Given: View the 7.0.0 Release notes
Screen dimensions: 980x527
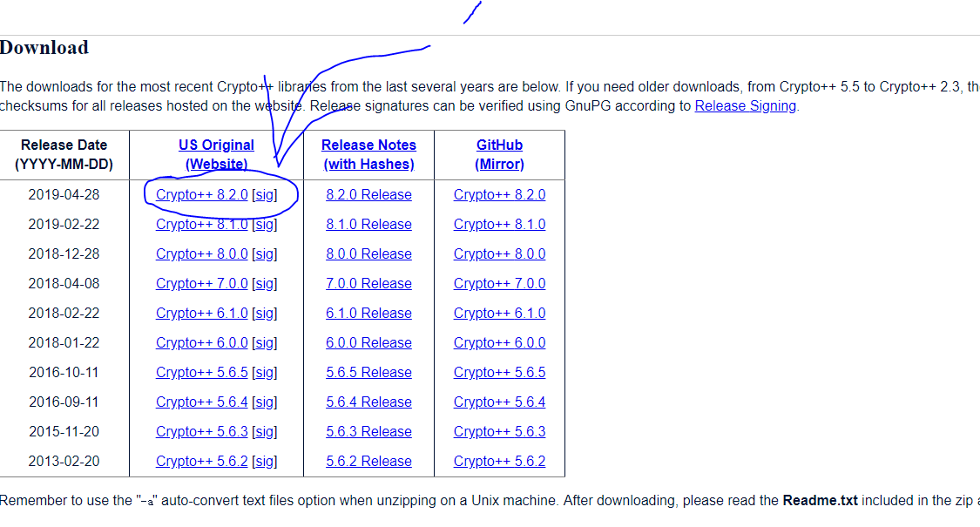Looking at the screenshot, I should pyautogui.click(x=368, y=283).
